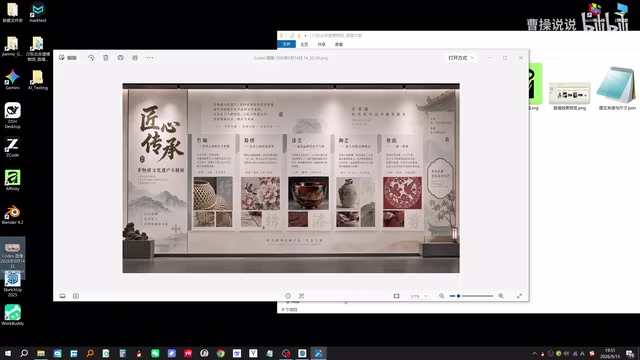Click the taskbar search magnifier
Viewport: 640px width, 360px height.
(24, 353)
